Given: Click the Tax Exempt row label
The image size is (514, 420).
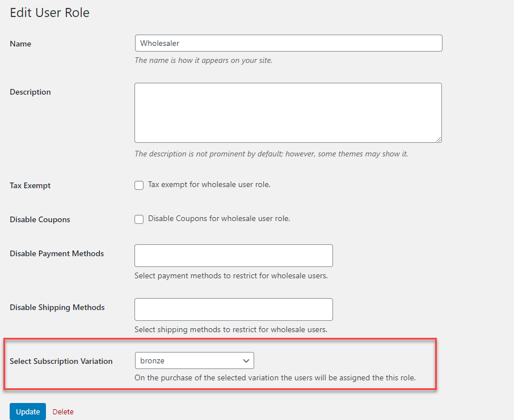Looking at the screenshot, I should click(30, 186).
